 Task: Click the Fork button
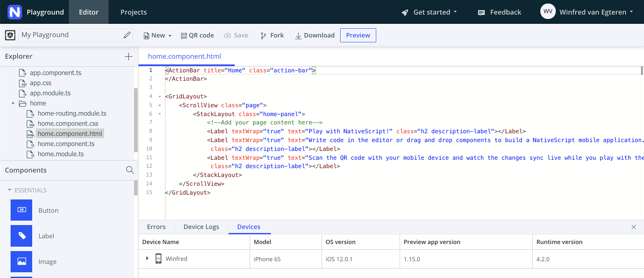[272, 35]
